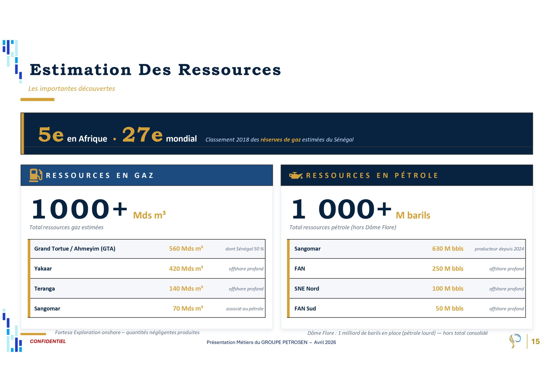The width and height of the screenshot is (555, 392).
Task: Click the Petrosen logo beside page number
Action: pyautogui.click(x=515, y=341)
